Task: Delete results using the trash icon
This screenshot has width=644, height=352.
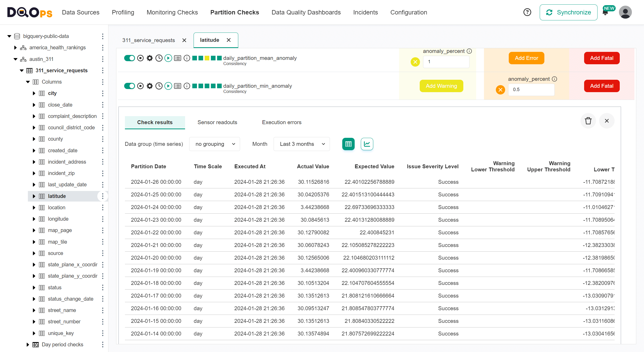Action: click(588, 121)
